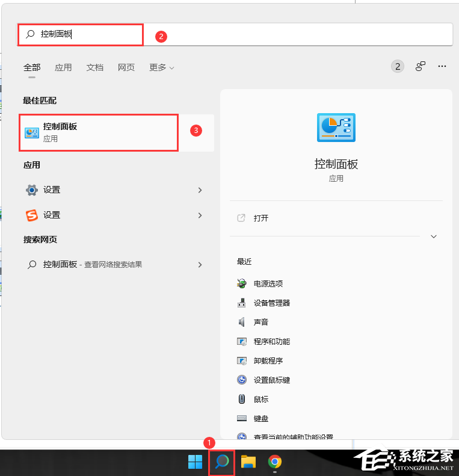Select the 应用 filter tab

click(63, 67)
